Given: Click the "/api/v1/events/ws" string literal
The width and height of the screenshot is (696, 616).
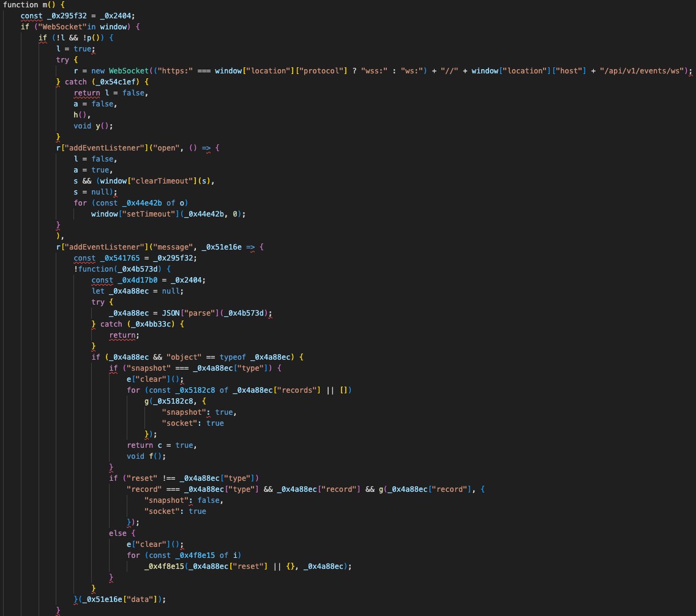Looking at the screenshot, I should pyautogui.click(x=641, y=71).
